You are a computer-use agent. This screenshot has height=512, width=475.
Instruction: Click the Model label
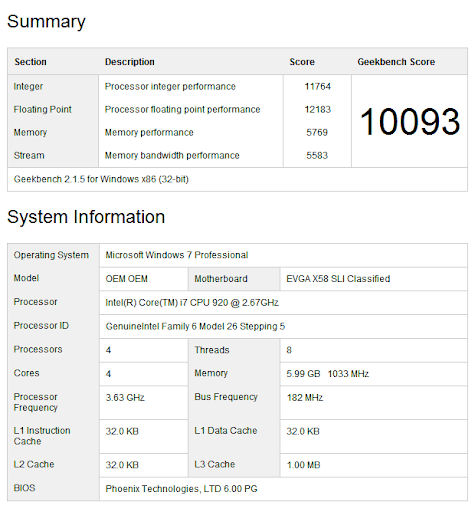click(x=26, y=278)
